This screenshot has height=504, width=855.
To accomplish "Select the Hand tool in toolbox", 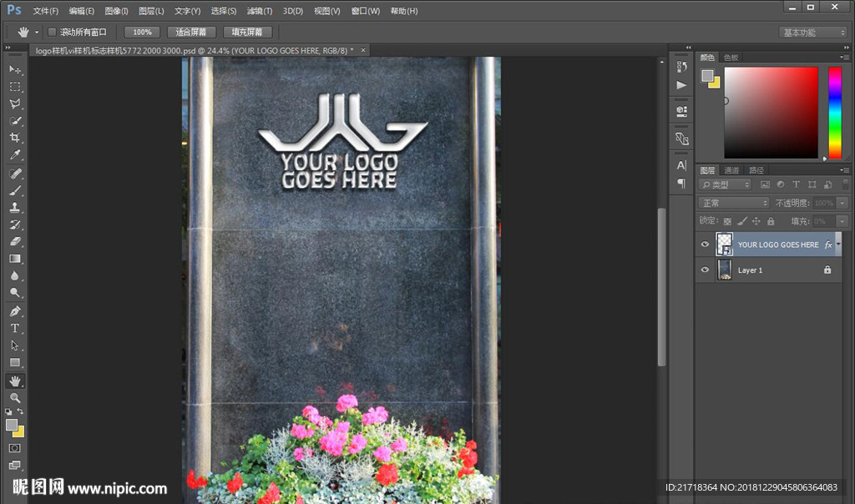I will (x=15, y=381).
